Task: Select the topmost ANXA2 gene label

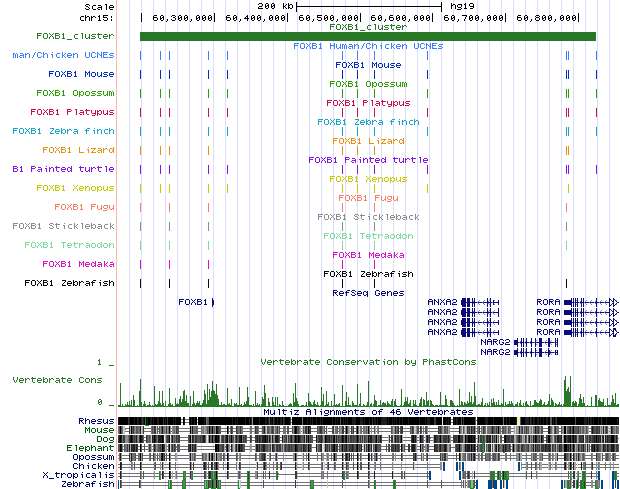Action: (x=441, y=301)
